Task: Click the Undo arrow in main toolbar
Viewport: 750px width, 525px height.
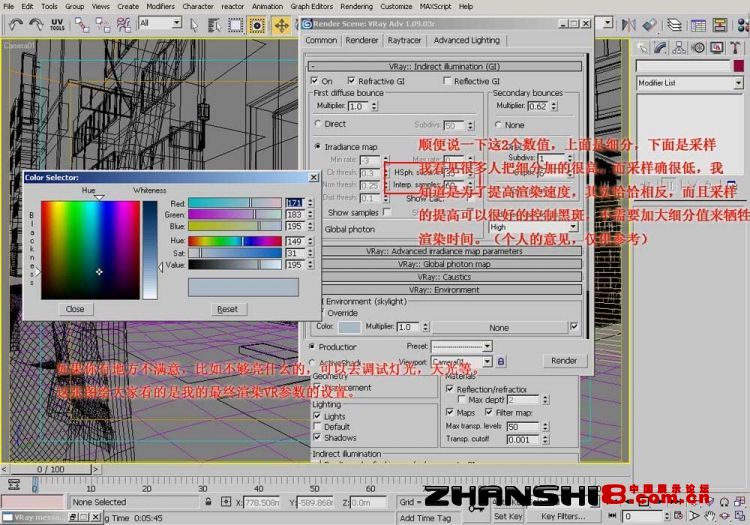Action: point(16,24)
